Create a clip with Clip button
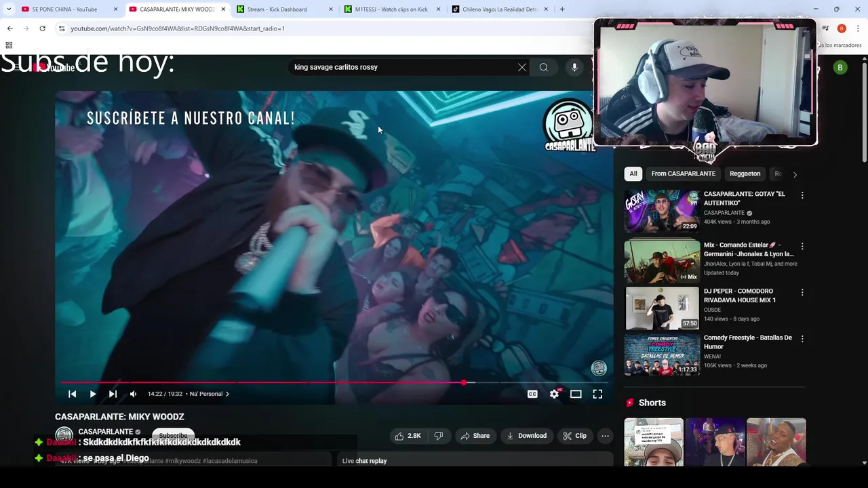 tap(575, 436)
